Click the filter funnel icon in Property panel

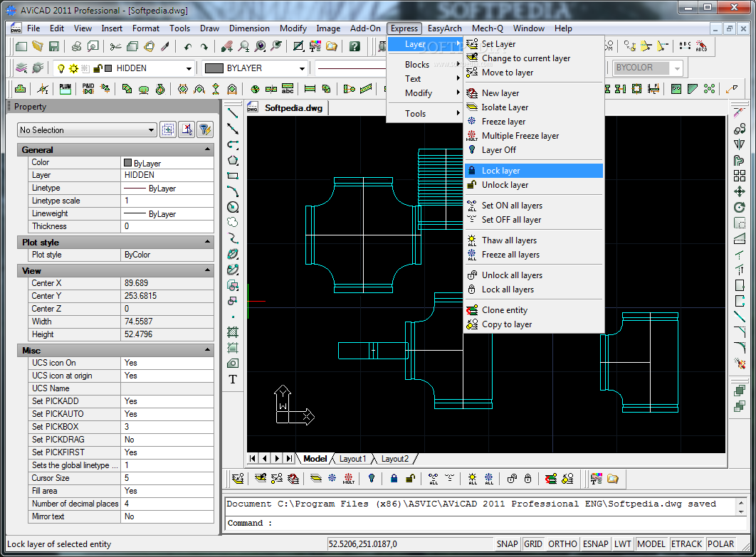[205, 129]
